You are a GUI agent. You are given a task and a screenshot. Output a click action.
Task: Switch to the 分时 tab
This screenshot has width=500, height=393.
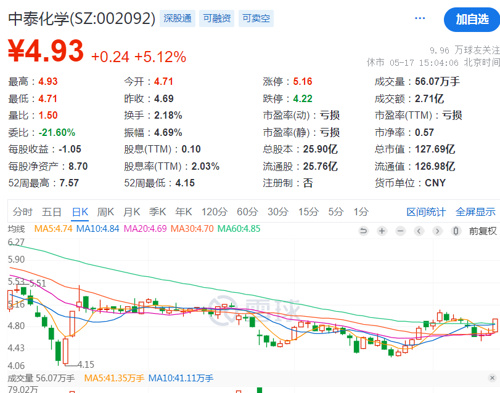click(23, 212)
